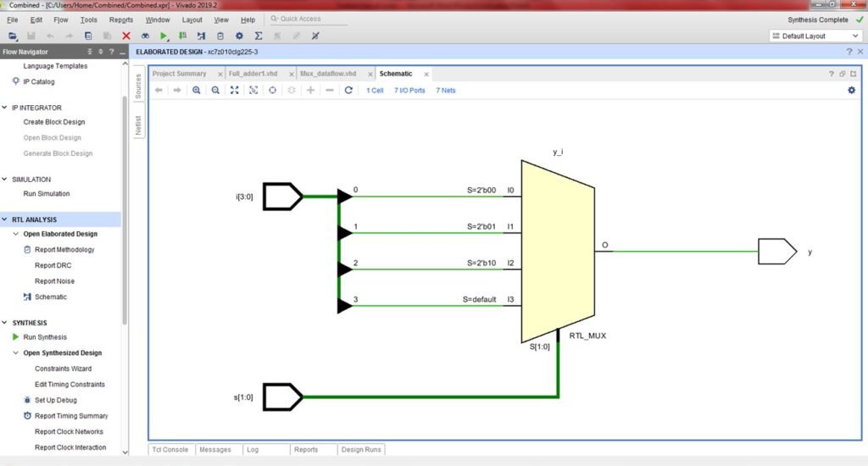Close the Schematic tab

426,75
